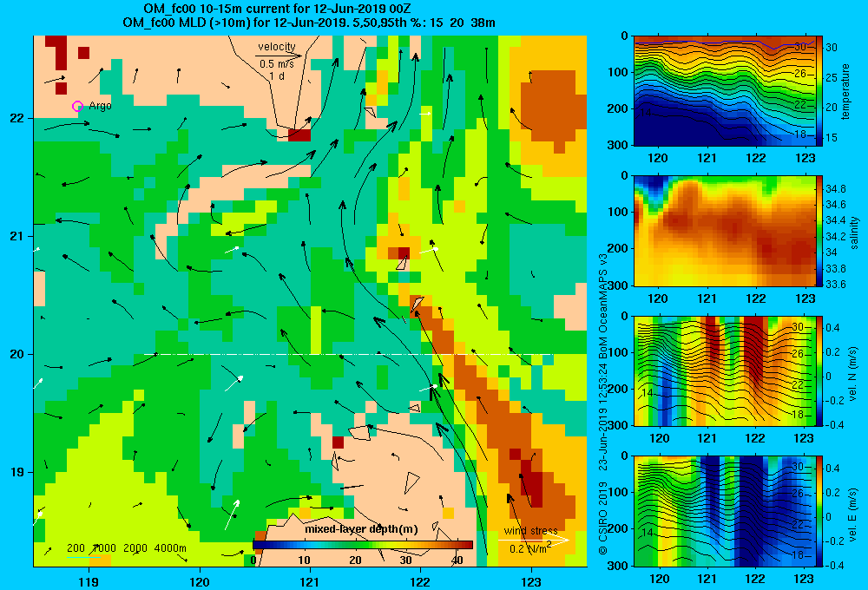Open the northward velocity section panel
This screenshot has height=590, width=868.
[x=724, y=370]
